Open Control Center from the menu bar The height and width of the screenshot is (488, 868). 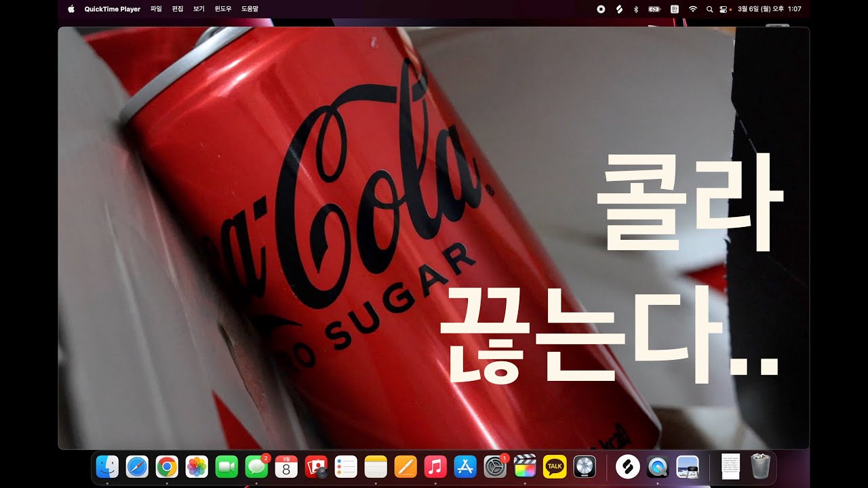(723, 9)
